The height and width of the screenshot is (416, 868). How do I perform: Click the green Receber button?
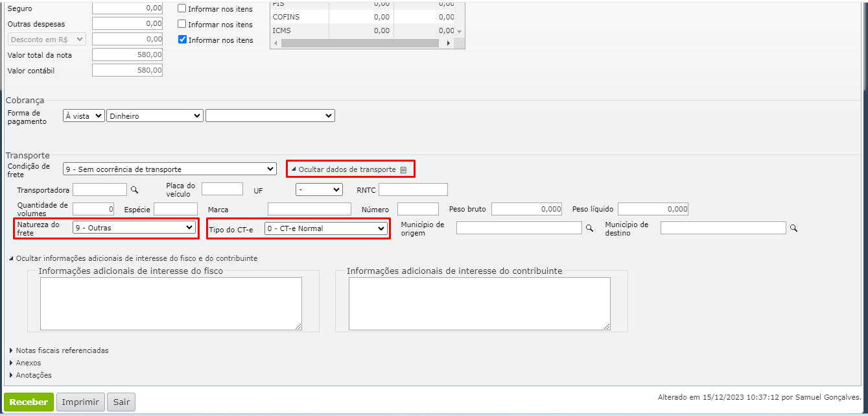click(x=29, y=402)
